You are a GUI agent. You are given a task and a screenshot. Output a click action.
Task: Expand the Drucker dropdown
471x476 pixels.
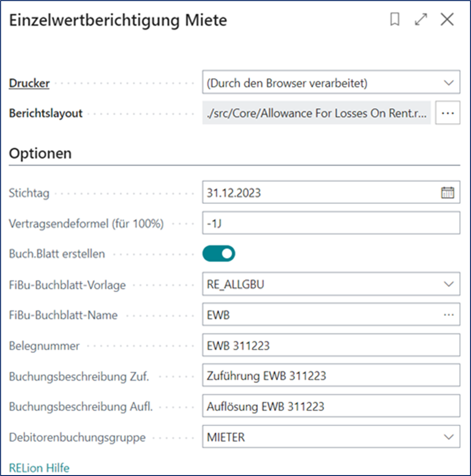(x=448, y=83)
